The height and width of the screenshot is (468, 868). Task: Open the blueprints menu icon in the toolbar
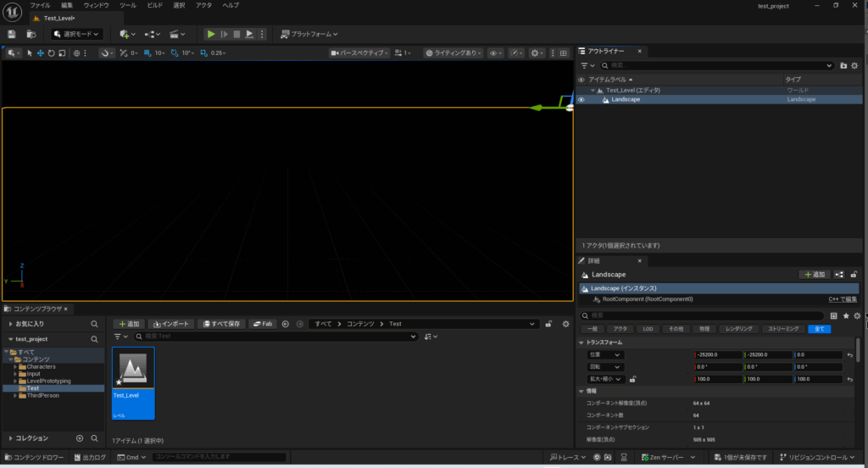[x=153, y=35]
